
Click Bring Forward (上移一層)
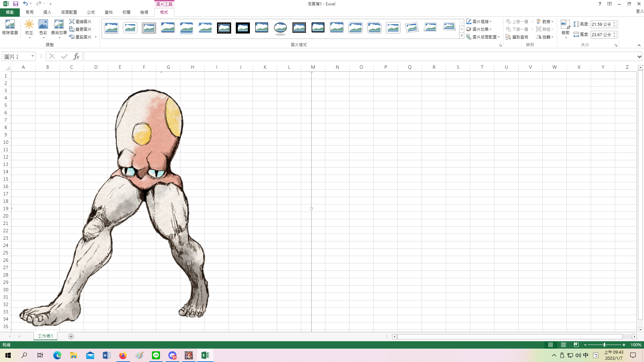(517, 21)
